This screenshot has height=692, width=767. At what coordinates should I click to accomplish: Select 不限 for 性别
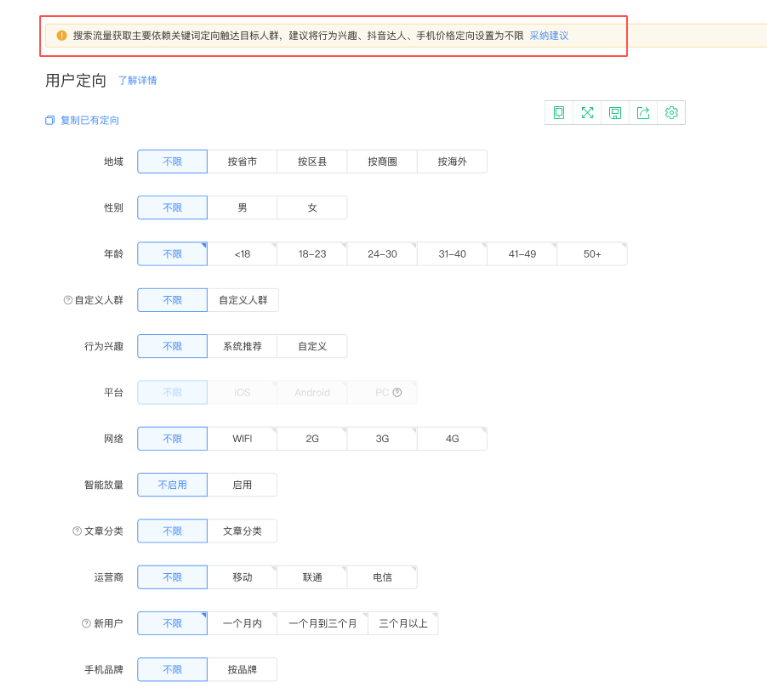tap(172, 207)
